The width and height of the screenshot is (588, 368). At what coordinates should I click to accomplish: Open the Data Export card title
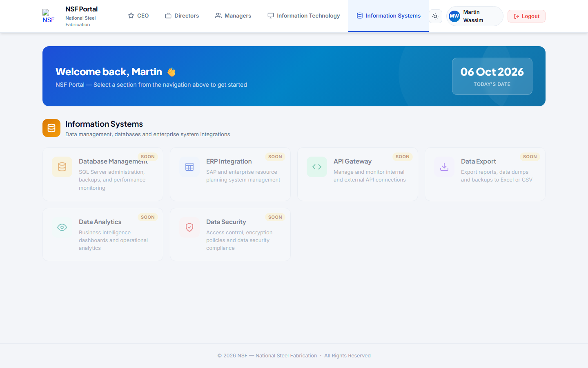tap(479, 162)
